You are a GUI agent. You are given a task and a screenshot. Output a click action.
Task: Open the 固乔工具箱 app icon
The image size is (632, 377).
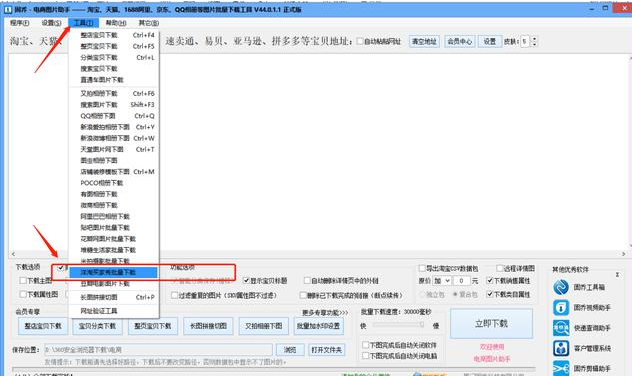561,287
